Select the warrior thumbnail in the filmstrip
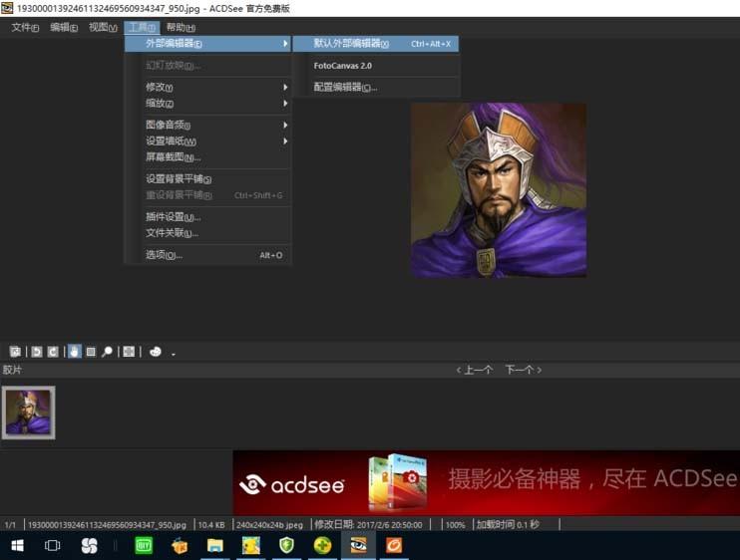Image resolution: width=740 pixels, height=560 pixels. [x=29, y=413]
